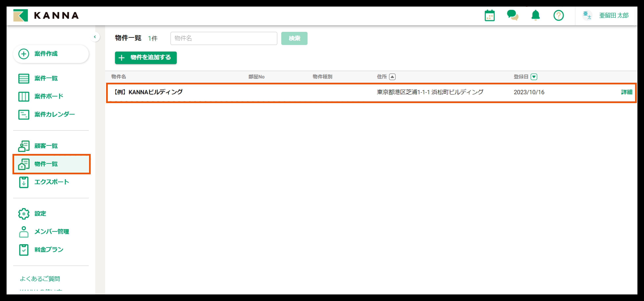The width and height of the screenshot is (644, 301).
Task: Open 案件一覧 in the sidebar
Action: tap(46, 78)
